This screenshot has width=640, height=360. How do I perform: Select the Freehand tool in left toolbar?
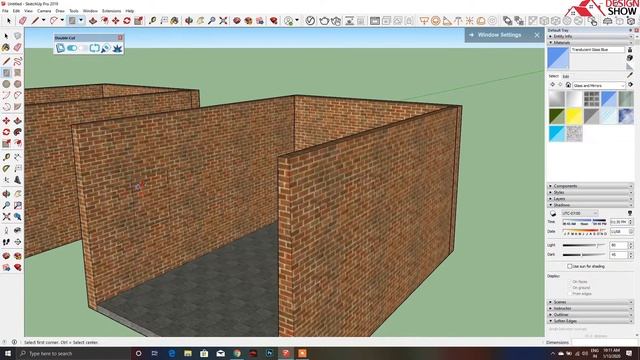tap(18, 62)
